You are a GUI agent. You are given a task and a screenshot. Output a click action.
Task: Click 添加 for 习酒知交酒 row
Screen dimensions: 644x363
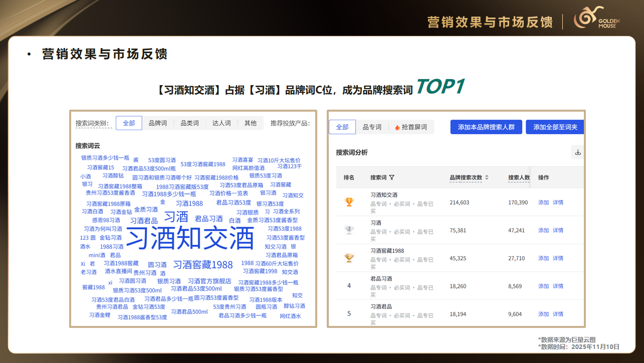(543, 202)
